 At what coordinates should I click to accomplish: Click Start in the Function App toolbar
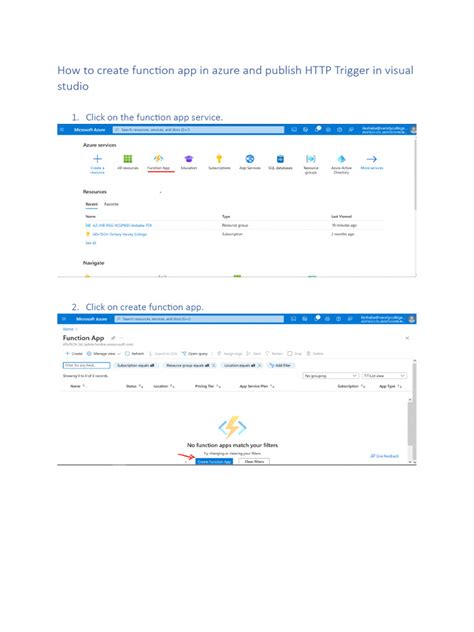(254, 353)
